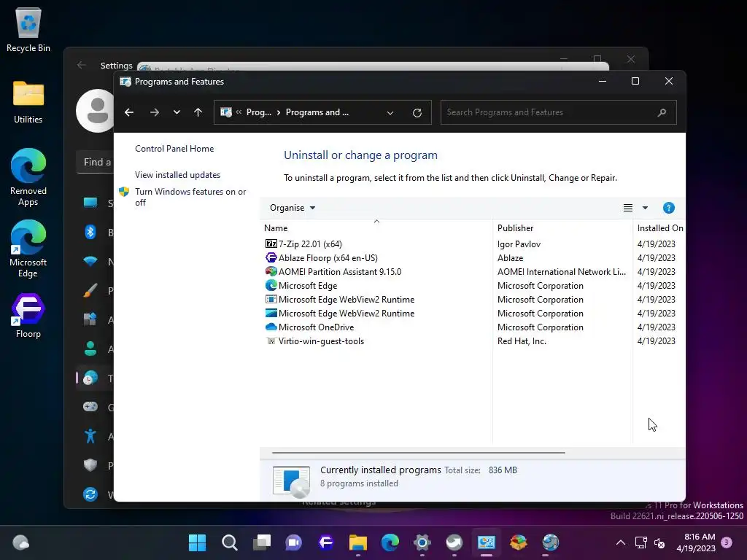Sort list by Installed On column
This screenshot has width=747, height=560.
pos(660,228)
